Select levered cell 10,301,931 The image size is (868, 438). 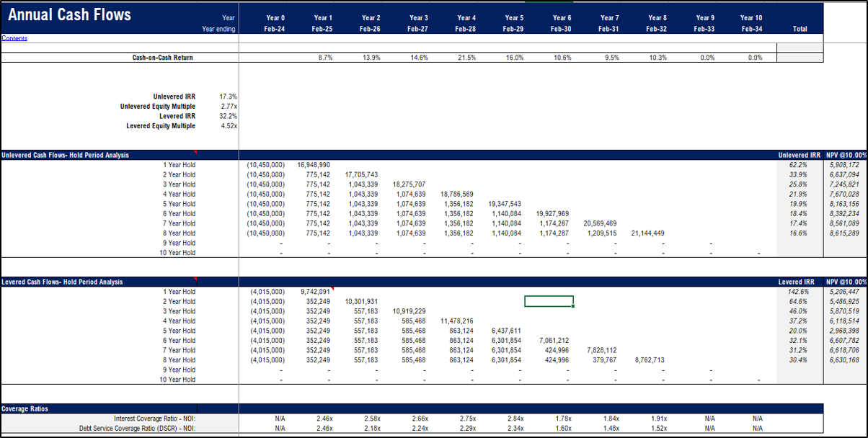point(361,301)
